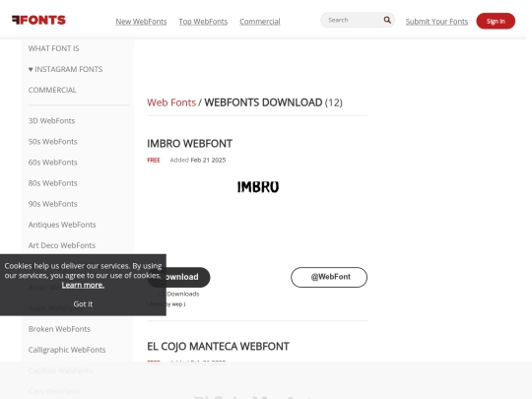Image resolution: width=532 pixels, height=399 pixels.
Task: Open WHAT FONT IS sidebar item
Action: tap(53, 48)
